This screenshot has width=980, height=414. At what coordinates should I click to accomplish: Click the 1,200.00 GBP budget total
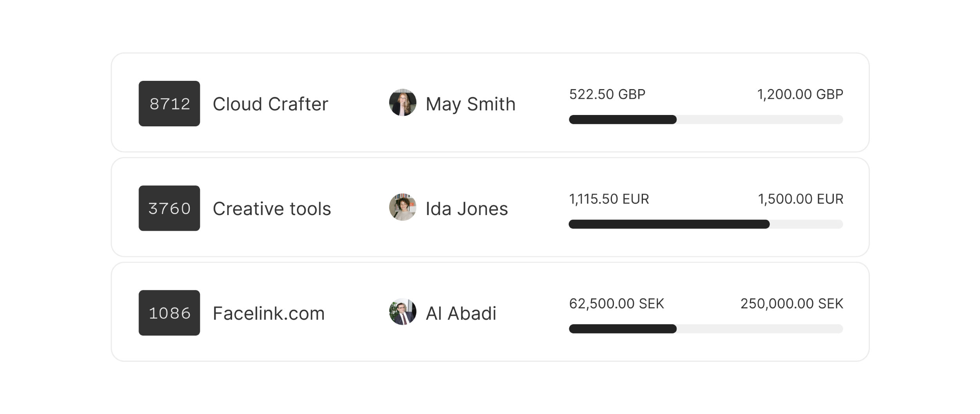point(800,95)
